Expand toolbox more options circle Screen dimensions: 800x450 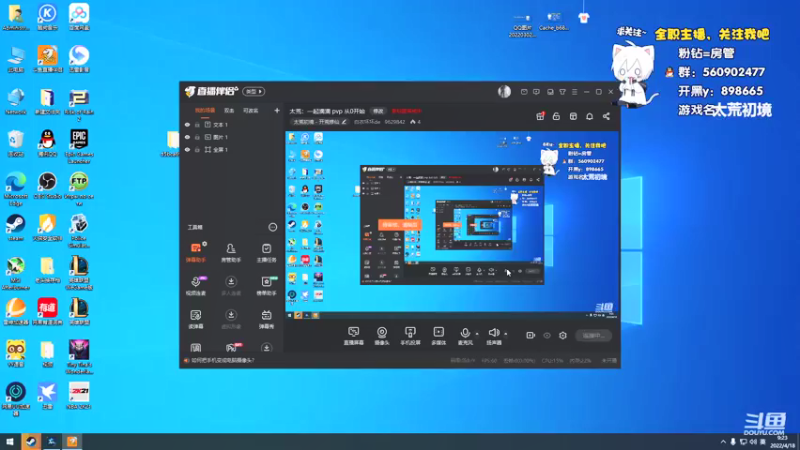(x=273, y=227)
